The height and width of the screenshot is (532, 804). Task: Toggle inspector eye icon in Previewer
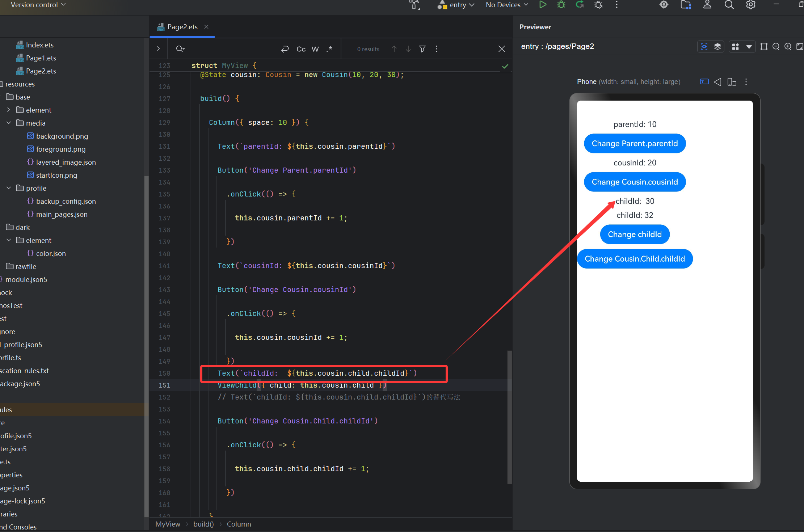click(x=704, y=47)
